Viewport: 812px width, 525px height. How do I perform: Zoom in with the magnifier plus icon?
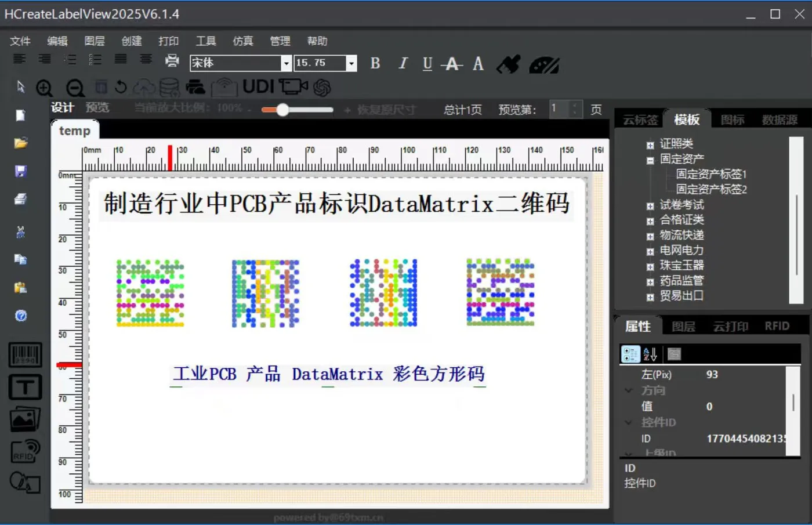click(x=44, y=88)
